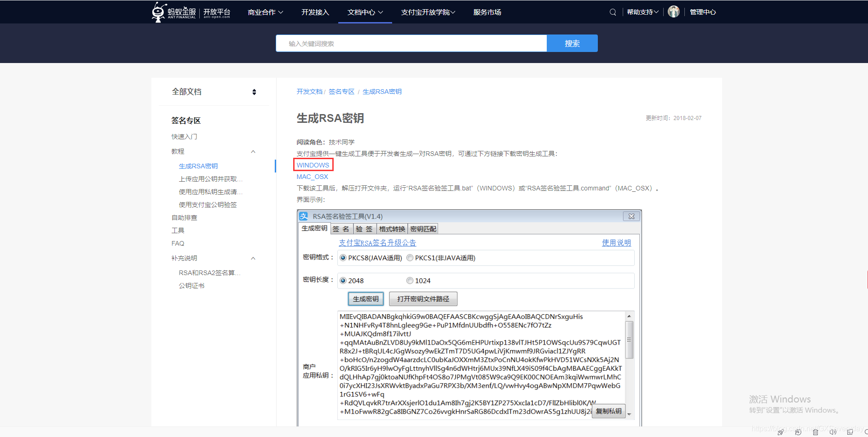Switch to the 密钥匹配 tab
The height and width of the screenshot is (437, 868).
click(423, 229)
